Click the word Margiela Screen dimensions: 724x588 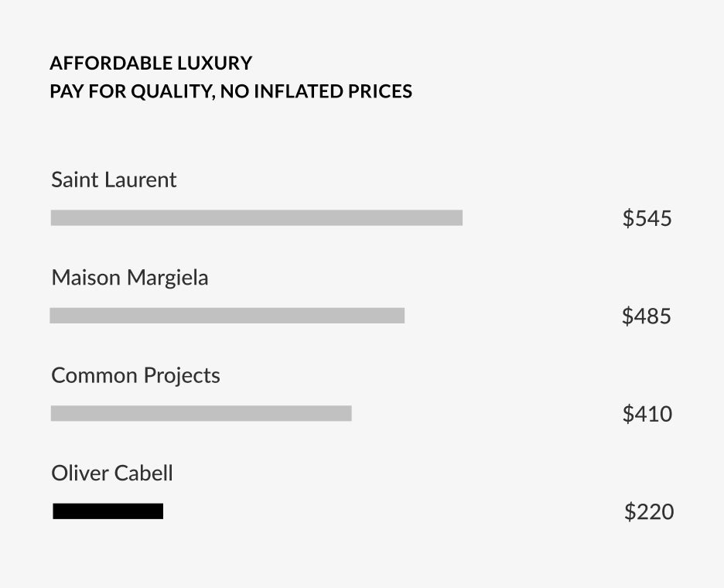[168, 278]
